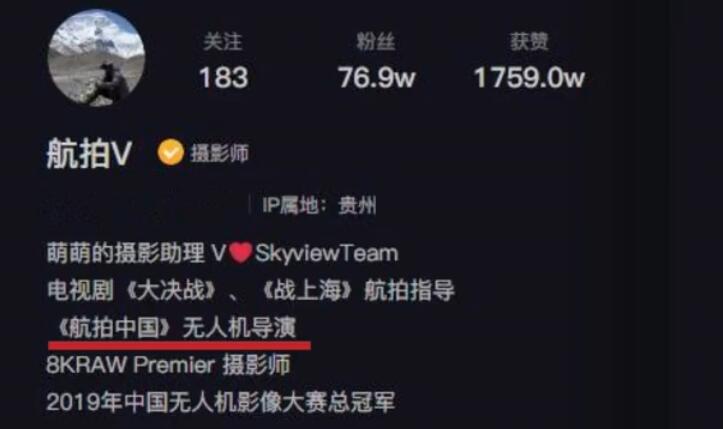Viewport: 723px width, 429px height.
Task: Open the 粉丝 followers list 76.9w
Action: [377, 77]
